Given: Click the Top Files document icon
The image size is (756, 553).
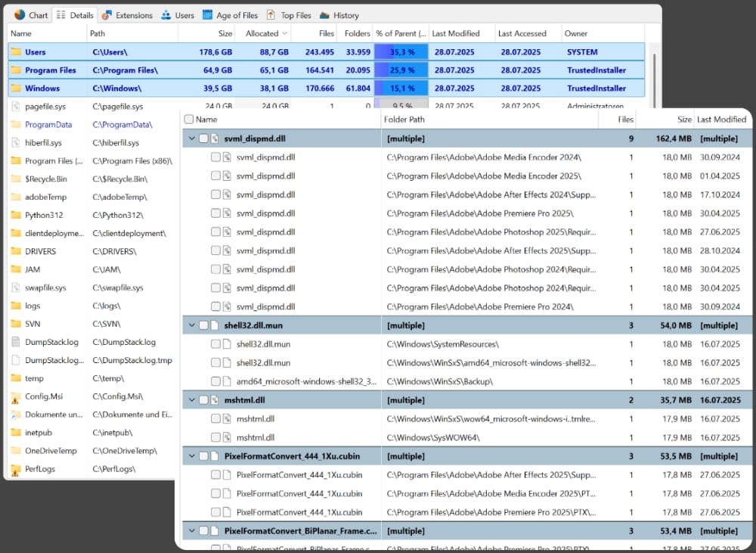Looking at the screenshot, I should 271,15.
